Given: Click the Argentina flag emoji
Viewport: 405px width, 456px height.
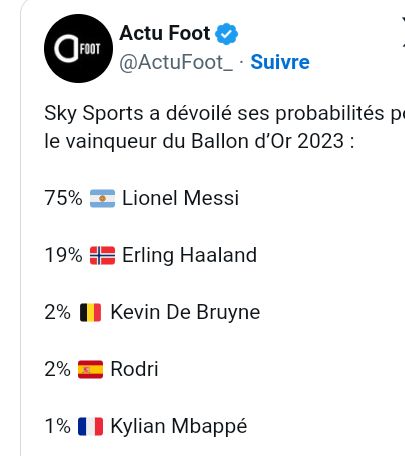Looking at the screenshot, I should pyautogui.click(x=103, y=198).
